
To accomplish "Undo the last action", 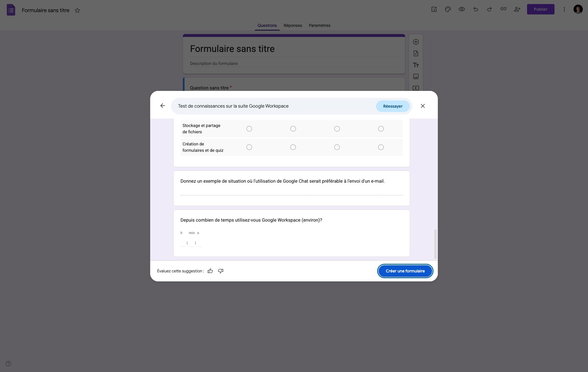I will pos(476,9).
